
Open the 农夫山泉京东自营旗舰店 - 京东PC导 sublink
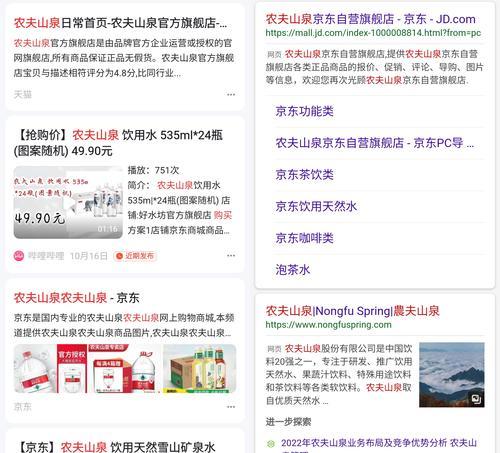pyautogui.click(x=374, y=143)
